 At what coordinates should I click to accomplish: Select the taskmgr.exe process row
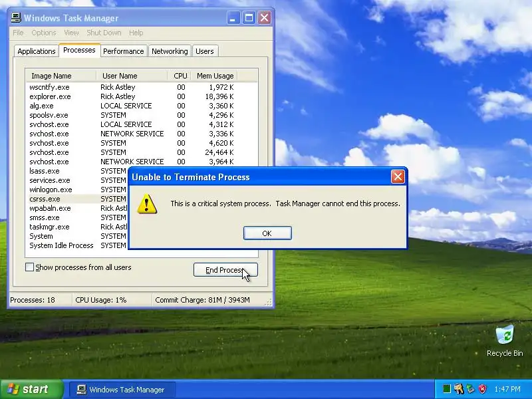[x=77, y=227]
